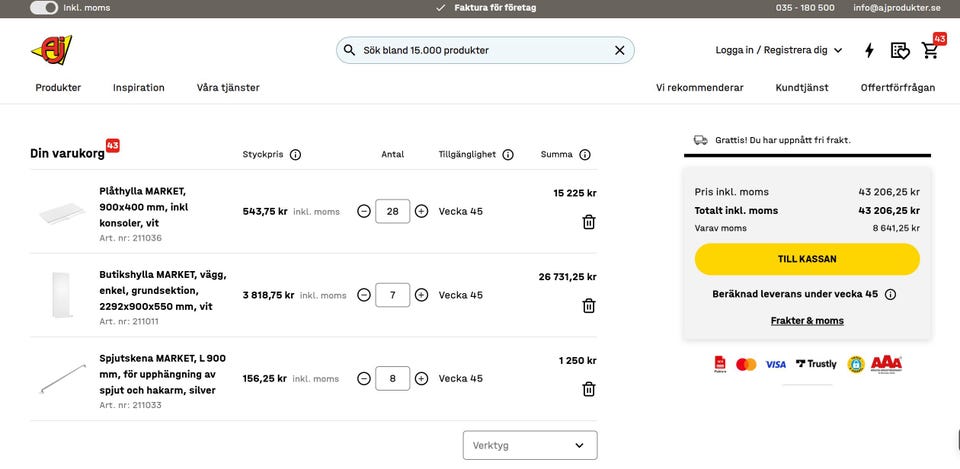Toggle the Inkl. moms switch
The image size is (960, 469).
click(x=43, y=8)
